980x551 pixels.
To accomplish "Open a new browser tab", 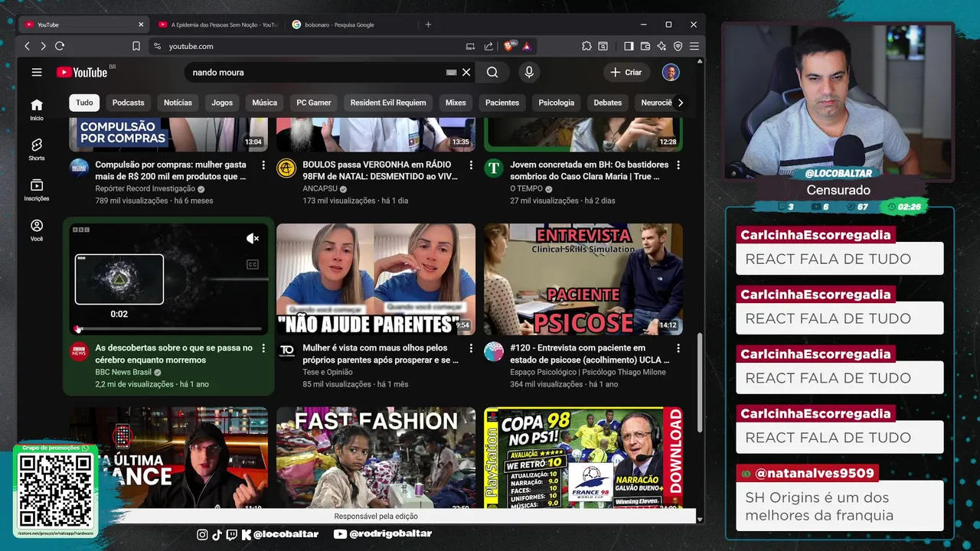I will [428, 24].
